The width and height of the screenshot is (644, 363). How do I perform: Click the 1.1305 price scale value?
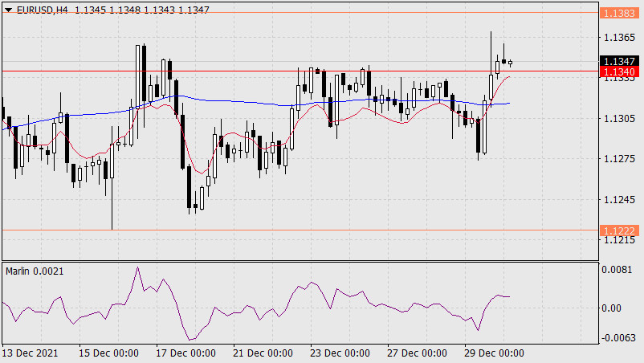[x=619, y=119]
